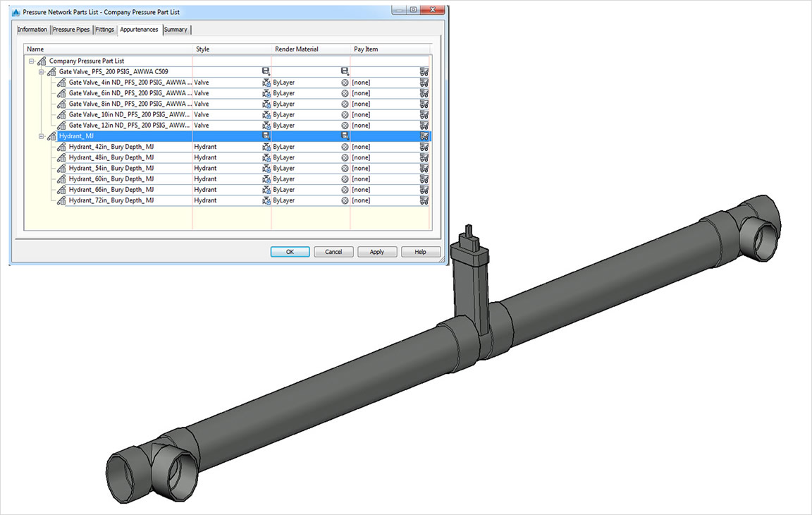The image size is (812, 515).
Task: Click the Render Material column header
Action: click(x=311, y=49)
